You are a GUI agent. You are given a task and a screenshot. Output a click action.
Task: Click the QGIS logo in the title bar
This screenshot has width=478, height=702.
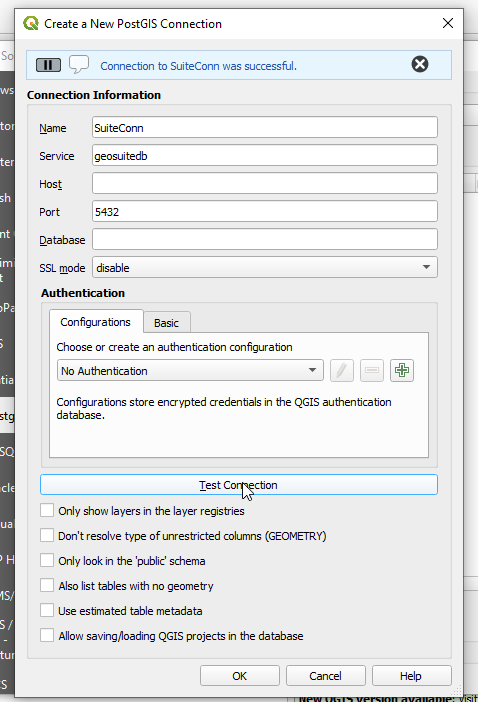[31, 23]
